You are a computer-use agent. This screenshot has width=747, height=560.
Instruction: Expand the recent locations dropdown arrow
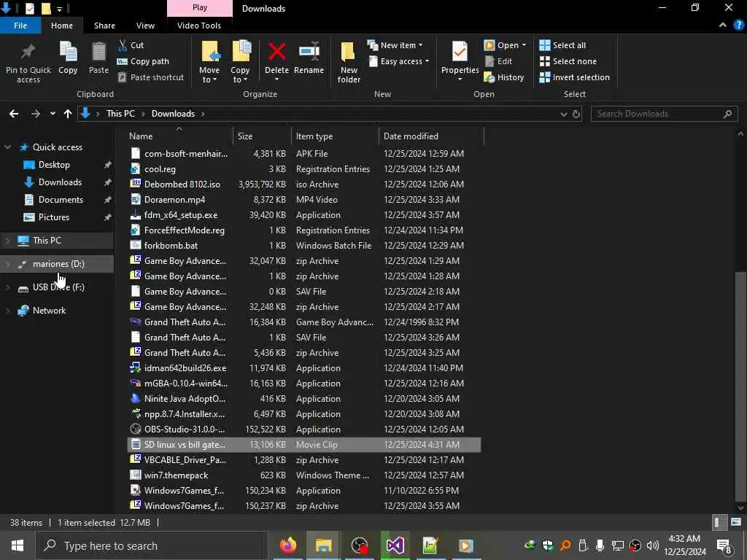coord(53,114)
